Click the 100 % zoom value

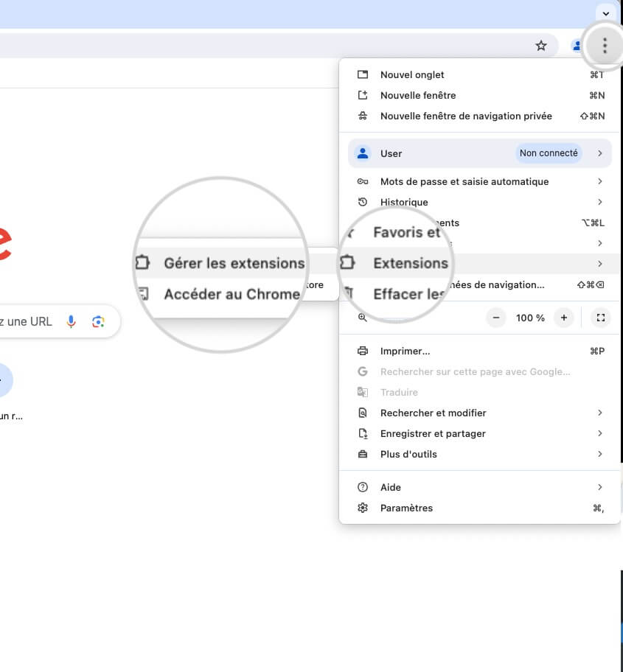[x=530, y=318]
